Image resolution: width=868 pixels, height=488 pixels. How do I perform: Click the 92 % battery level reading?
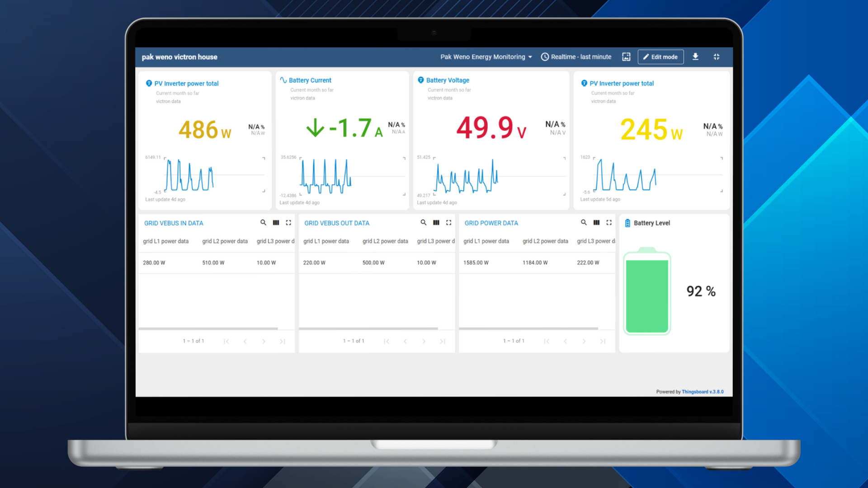[x=701, y=291]
